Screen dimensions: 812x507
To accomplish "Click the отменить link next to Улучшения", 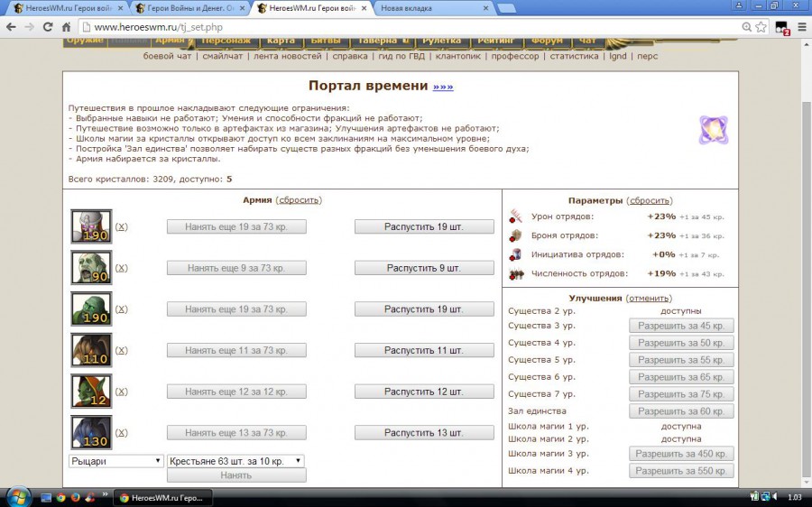I will click(x=649, y=298).
